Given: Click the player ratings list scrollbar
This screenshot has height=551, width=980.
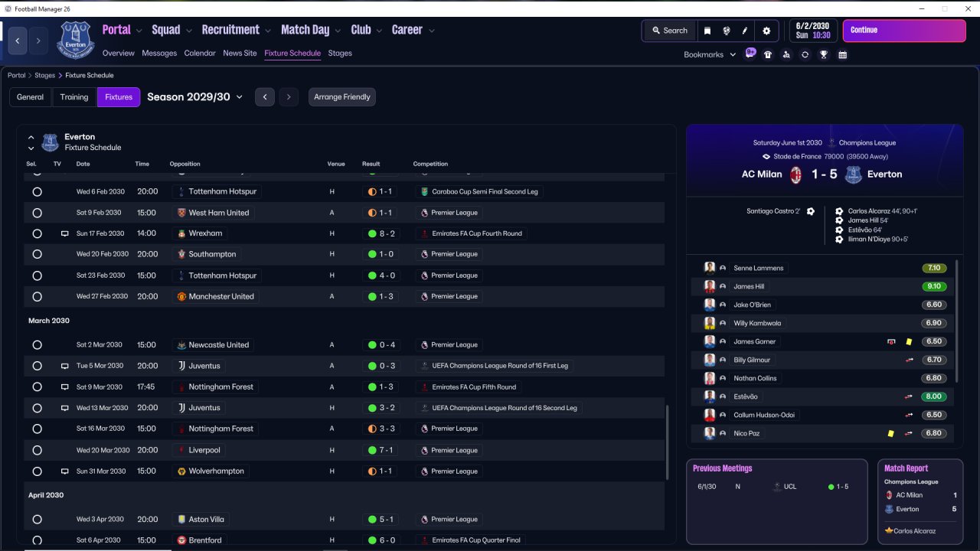Looking at the screenshot, I should click(x=956, y=321).
